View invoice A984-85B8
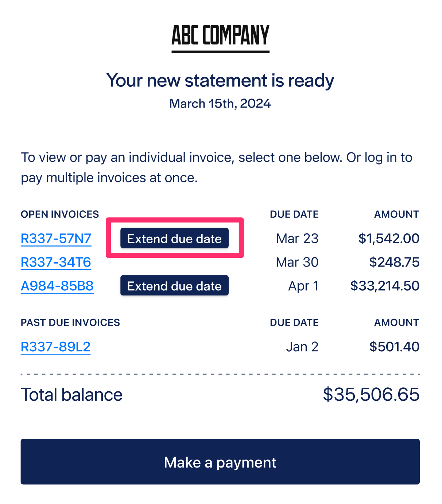442x504 pixels. [x=57, y=286]
